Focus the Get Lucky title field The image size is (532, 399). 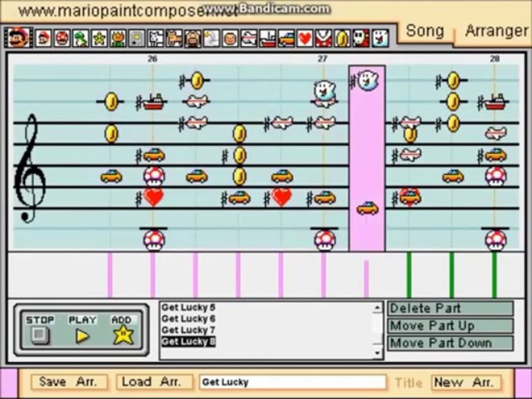point(293,382)
